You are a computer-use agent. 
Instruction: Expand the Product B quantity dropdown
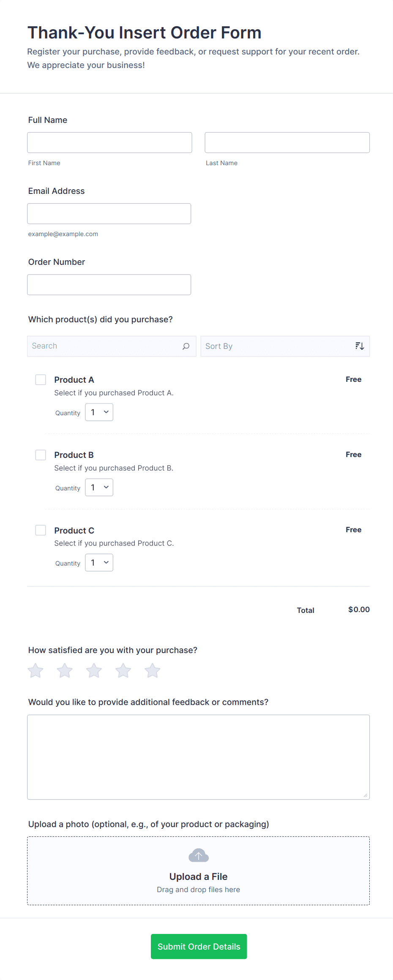[99, 487]
